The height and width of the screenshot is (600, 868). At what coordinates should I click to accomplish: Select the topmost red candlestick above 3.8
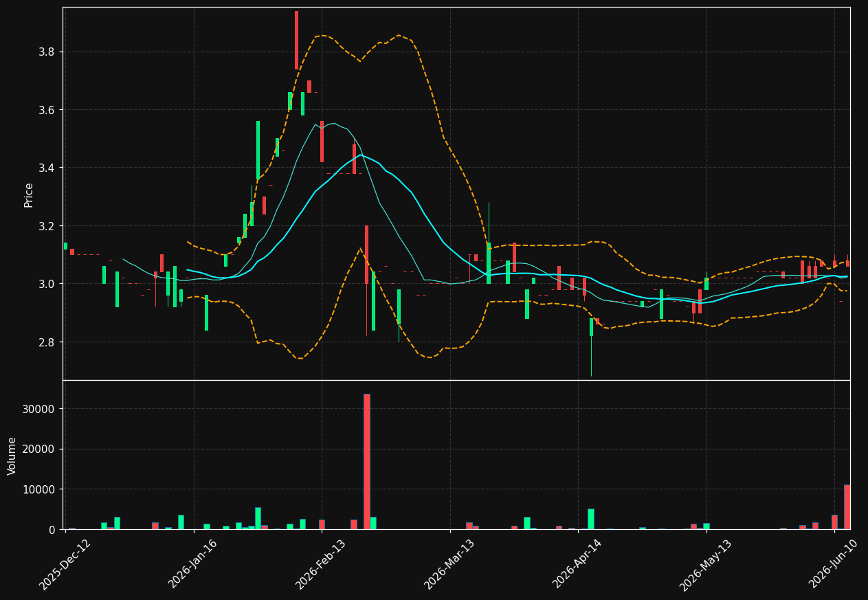tap(297, 40)
